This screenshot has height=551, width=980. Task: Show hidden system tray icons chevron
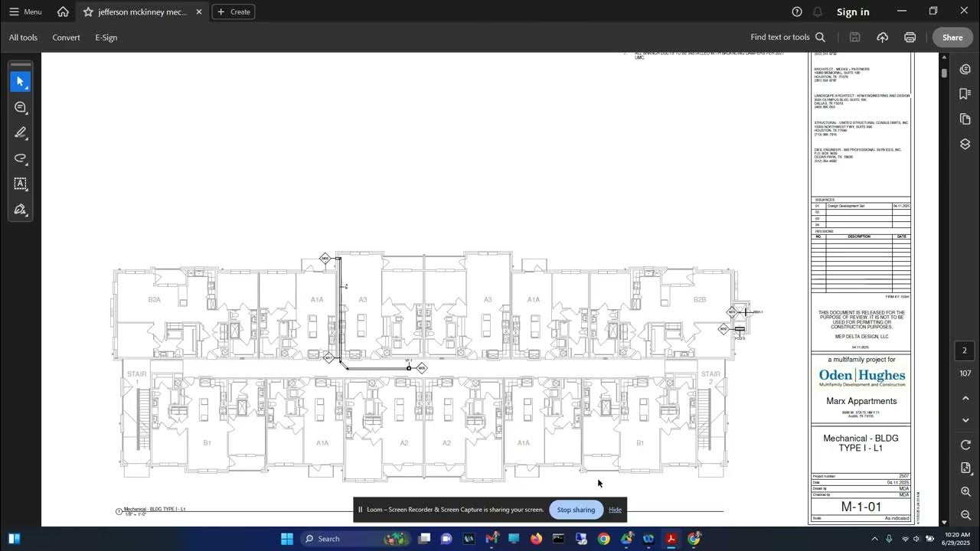click(x=874, y=539)
